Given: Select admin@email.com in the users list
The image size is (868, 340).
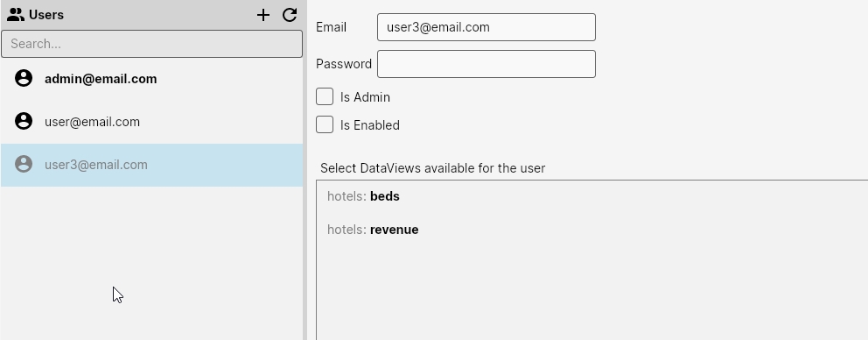Looking at the screenshot, I should [x=151, y=79].
